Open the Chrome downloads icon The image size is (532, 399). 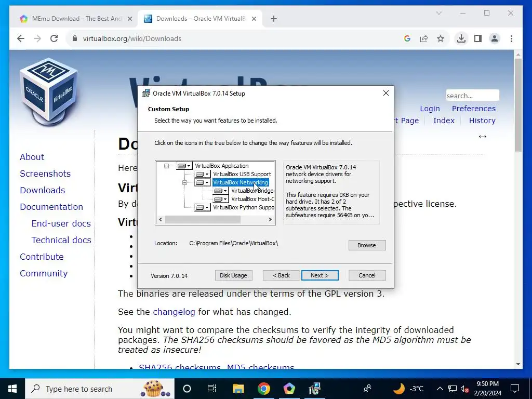pos(461,38)
